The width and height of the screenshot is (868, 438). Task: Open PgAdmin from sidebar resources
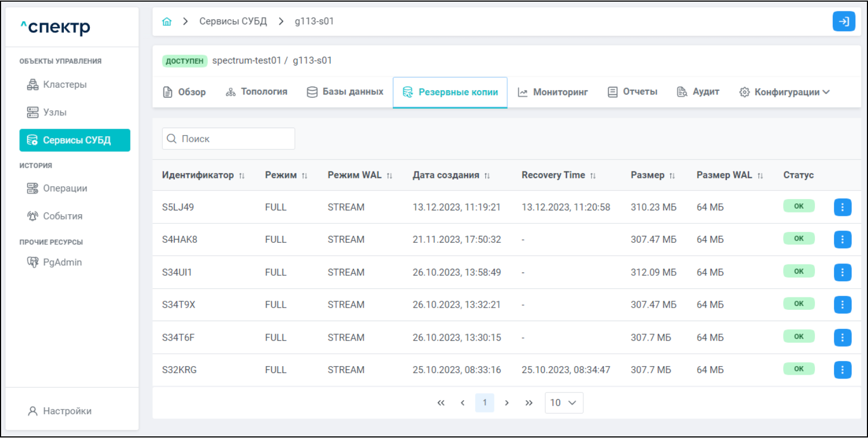62,262
